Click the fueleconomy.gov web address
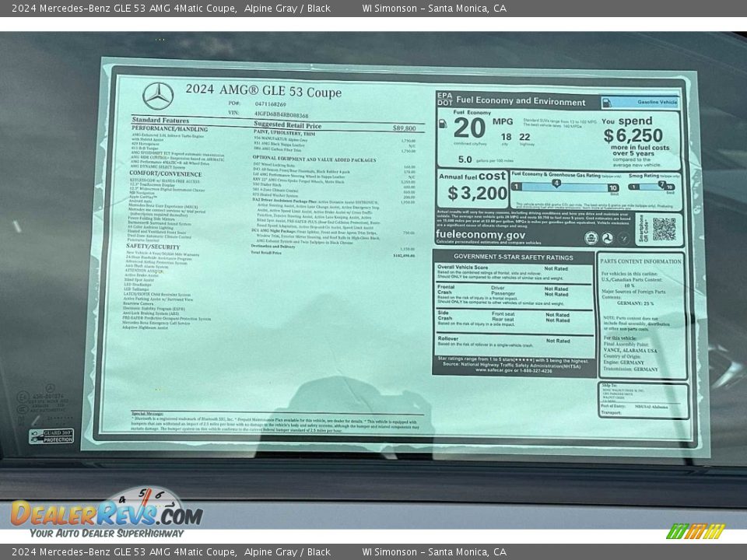Viewport: 747px width, 560px height. click(480, 234)
